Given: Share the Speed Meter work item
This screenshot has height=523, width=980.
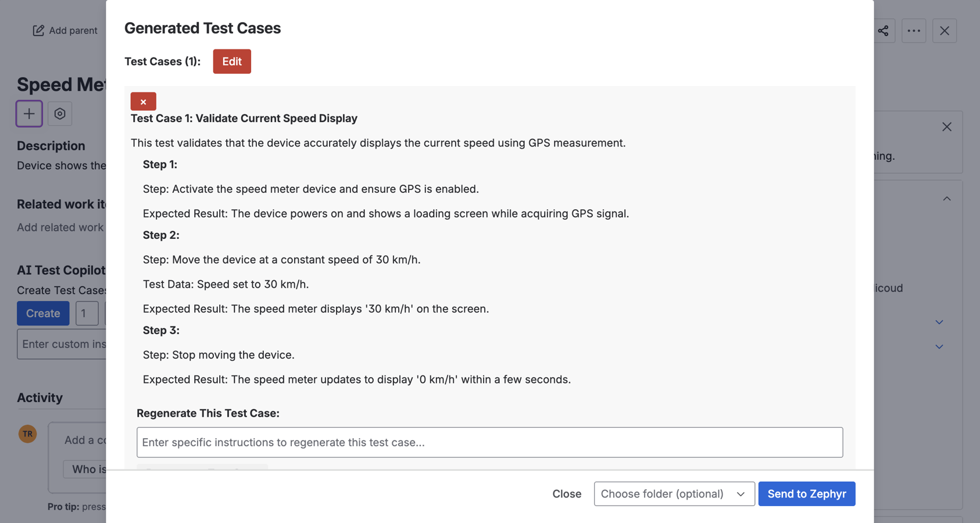Looking at the screenshot, I should (884, 31).
